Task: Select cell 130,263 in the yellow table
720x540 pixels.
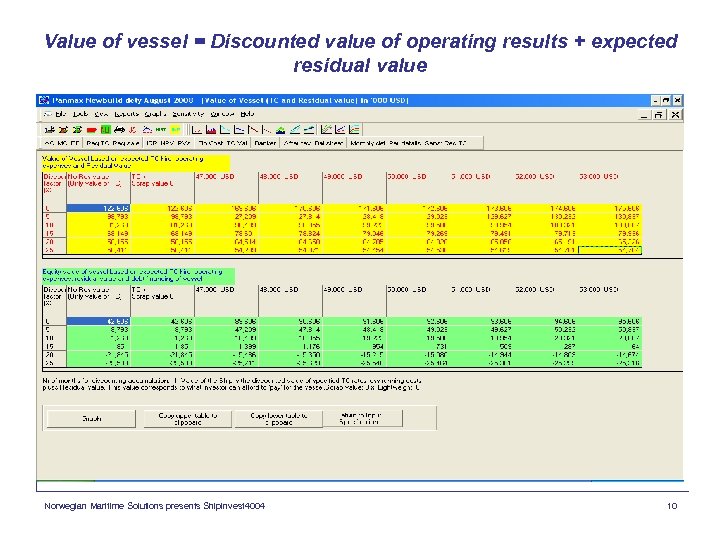Action: click(x=545, y=216)
